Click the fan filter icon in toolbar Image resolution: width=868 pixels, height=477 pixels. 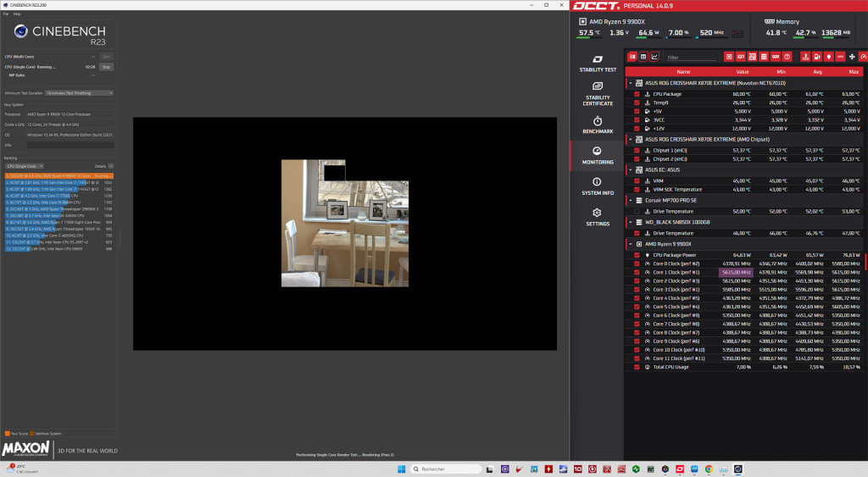click(852, 57)
